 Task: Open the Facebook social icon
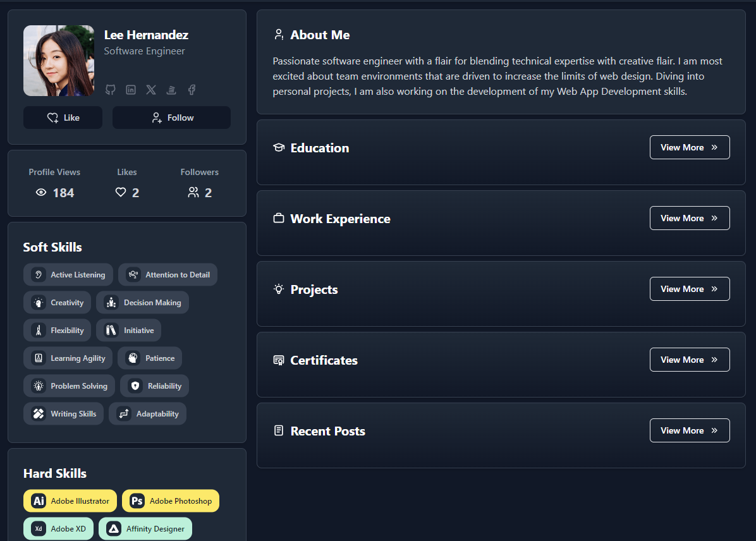pyautogui.click(x=192, y=90)
